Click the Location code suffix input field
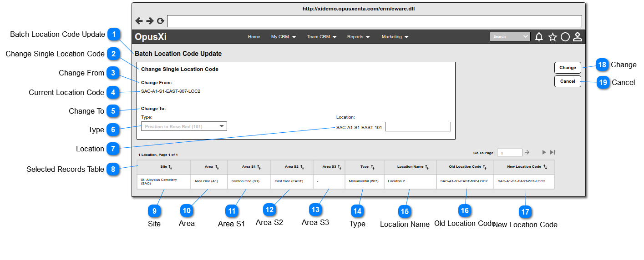Screen dimensions: 644x260 (x=418, y=127)
